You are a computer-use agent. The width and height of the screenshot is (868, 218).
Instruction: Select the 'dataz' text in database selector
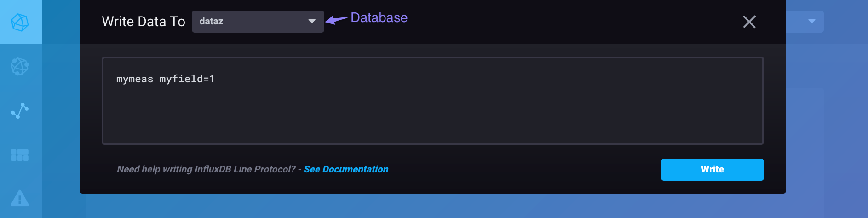211,22
